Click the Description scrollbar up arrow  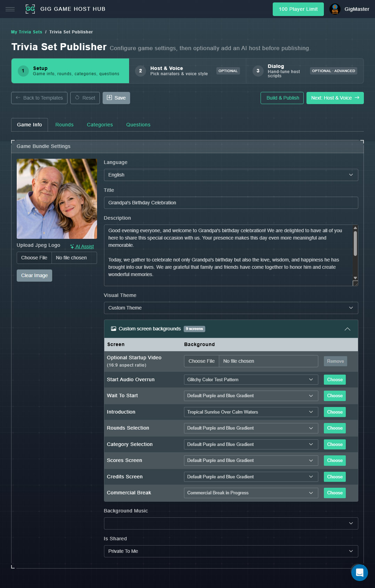pos(355,228)
